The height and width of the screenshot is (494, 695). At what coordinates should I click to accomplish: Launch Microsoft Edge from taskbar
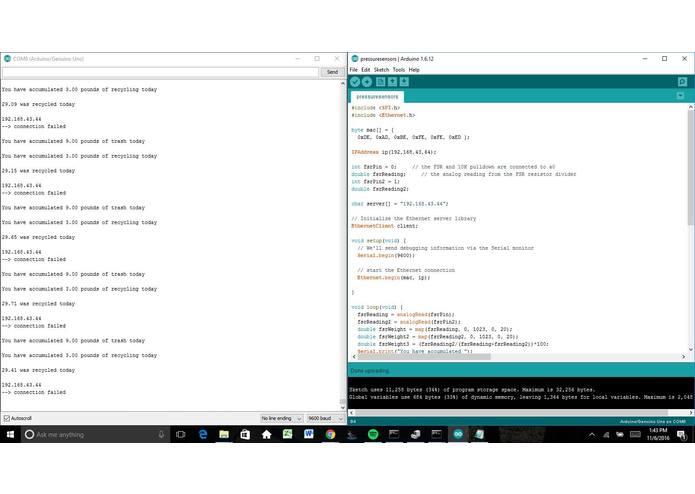click(x=203, y=435)
